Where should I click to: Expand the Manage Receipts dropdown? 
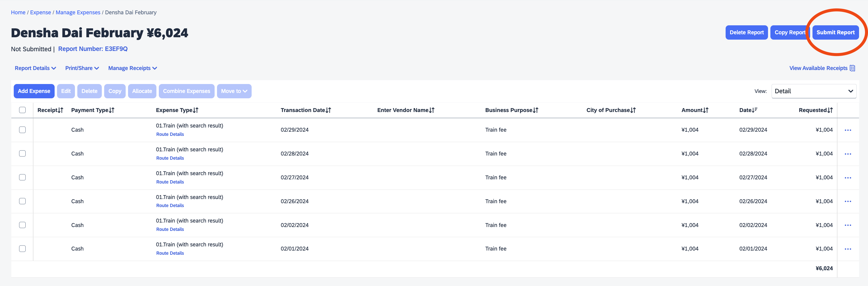(133, 68)
